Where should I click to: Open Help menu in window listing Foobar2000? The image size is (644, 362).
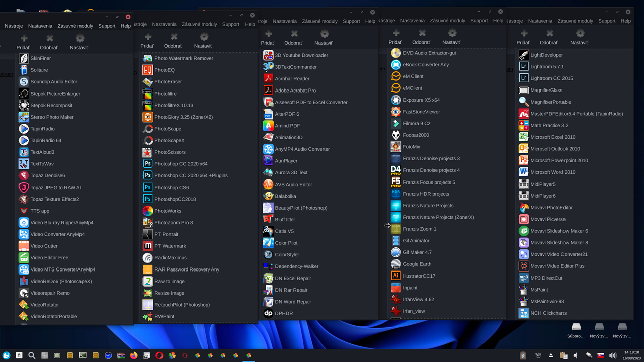498,21
